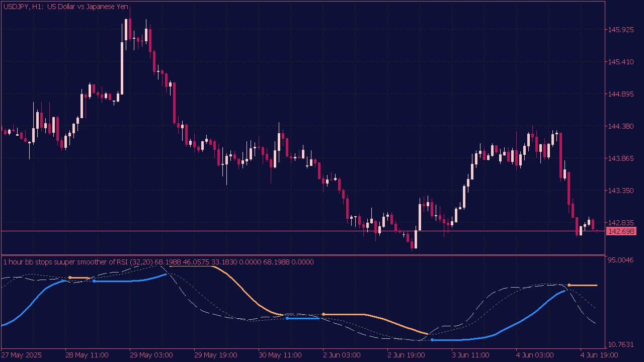
Task: Click the USDJPY, H1 chart title
Action: pyautogui.click(x=65, y=7)
